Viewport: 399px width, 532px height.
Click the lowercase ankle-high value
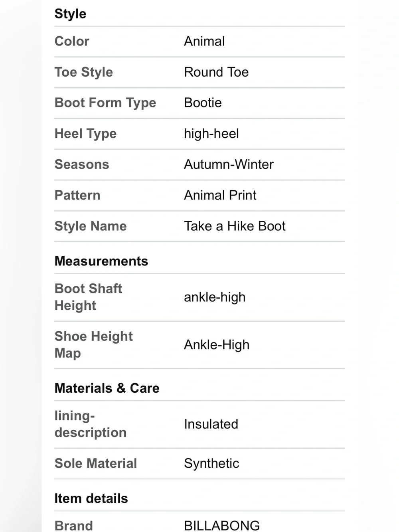click(215, 297)
